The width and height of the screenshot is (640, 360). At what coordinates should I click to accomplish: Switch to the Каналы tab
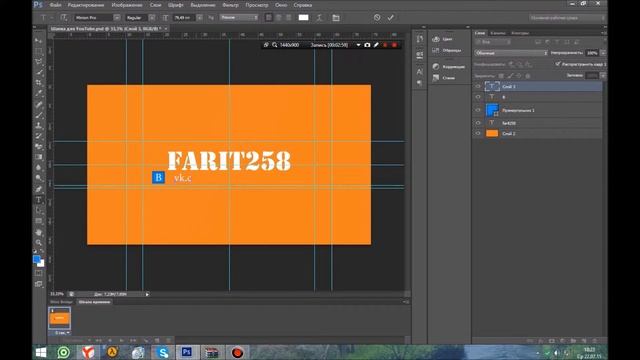(x=498, y=33)
